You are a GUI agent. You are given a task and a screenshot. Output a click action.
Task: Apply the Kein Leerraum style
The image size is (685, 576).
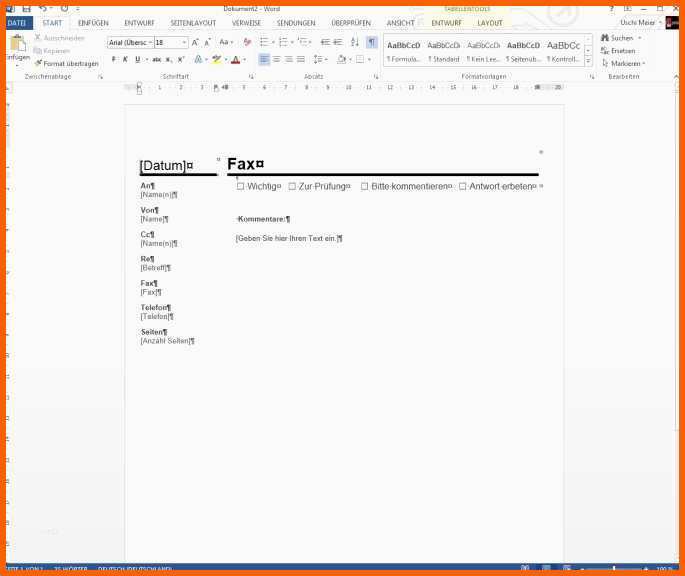click(x=483, y=51)
